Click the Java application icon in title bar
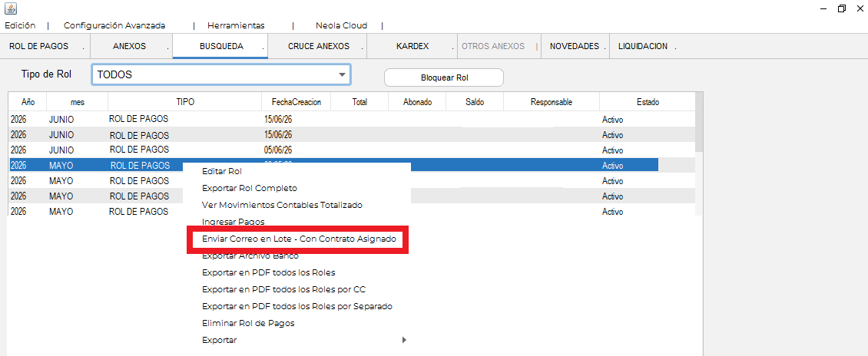 pyautogui.click(x=11, y=8)
